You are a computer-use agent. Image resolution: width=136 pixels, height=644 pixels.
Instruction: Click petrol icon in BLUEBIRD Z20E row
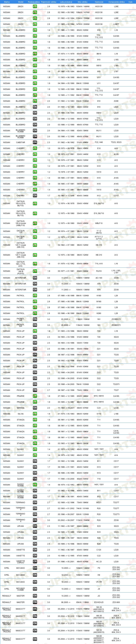pos(35,101)
